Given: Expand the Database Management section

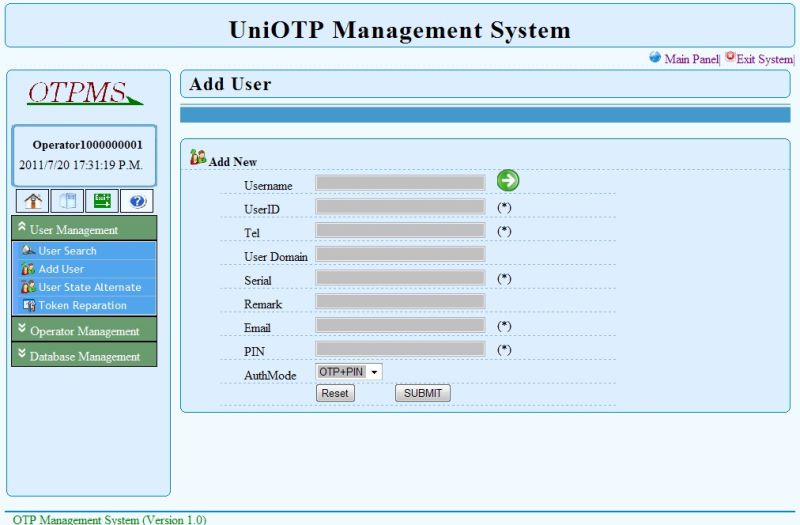Looking at the screenshot, I should [84, 355].
